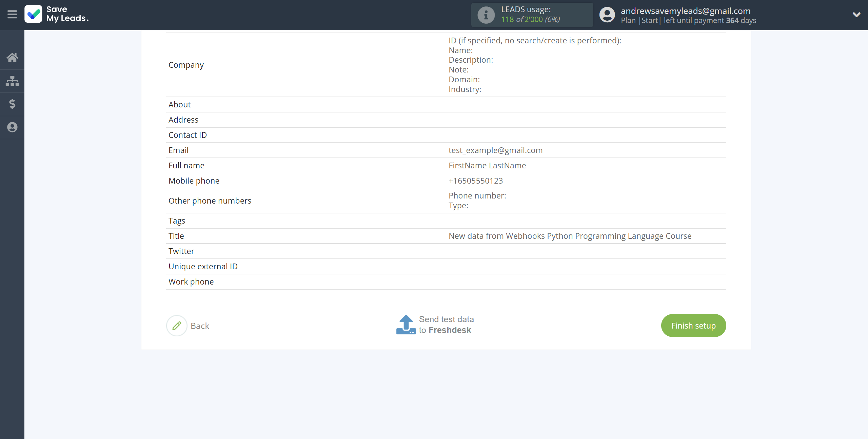Click the Finish setup button
Image resolution: width=868 pixels, height=439 pixels.
pyautogui.click(x=693, y=326)
